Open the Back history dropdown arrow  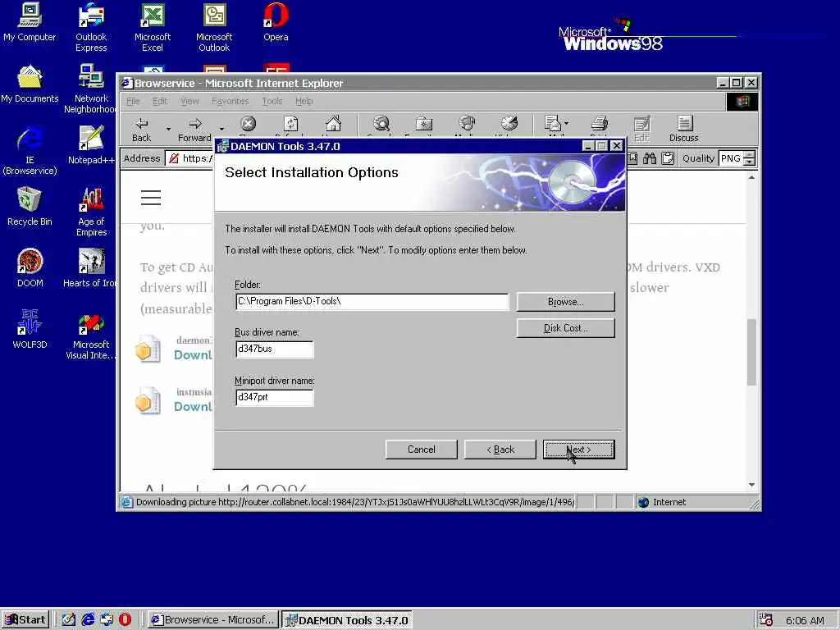[x=168, y=129]
